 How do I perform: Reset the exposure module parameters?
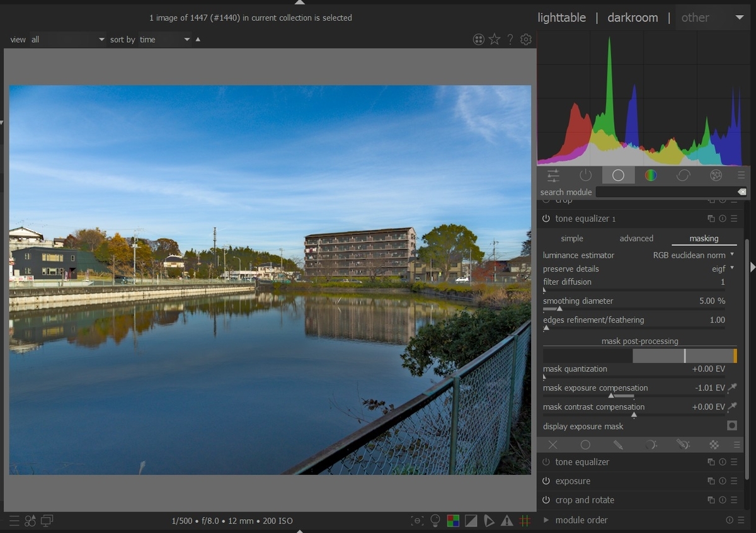pyautogui.click(x=723, y=481)
